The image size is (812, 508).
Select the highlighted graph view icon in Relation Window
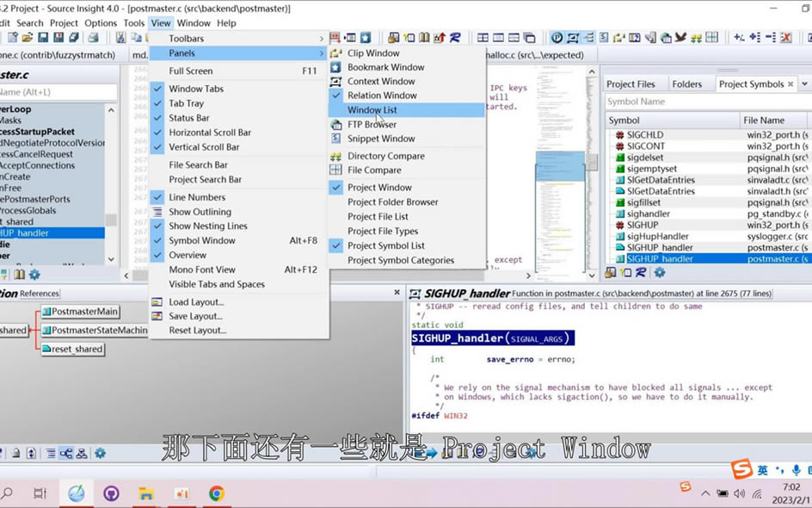65,454
